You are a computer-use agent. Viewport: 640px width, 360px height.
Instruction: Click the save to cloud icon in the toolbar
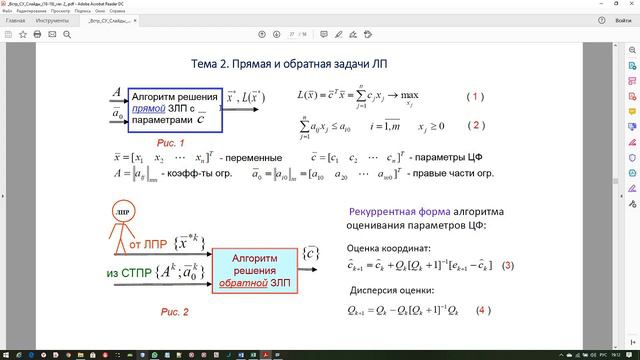click(x=8, y=35)
